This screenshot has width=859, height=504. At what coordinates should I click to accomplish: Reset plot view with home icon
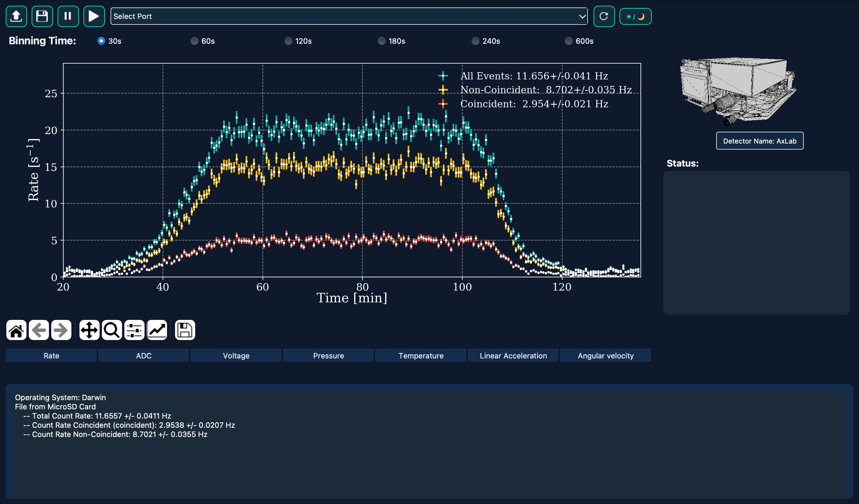point(16,330)
